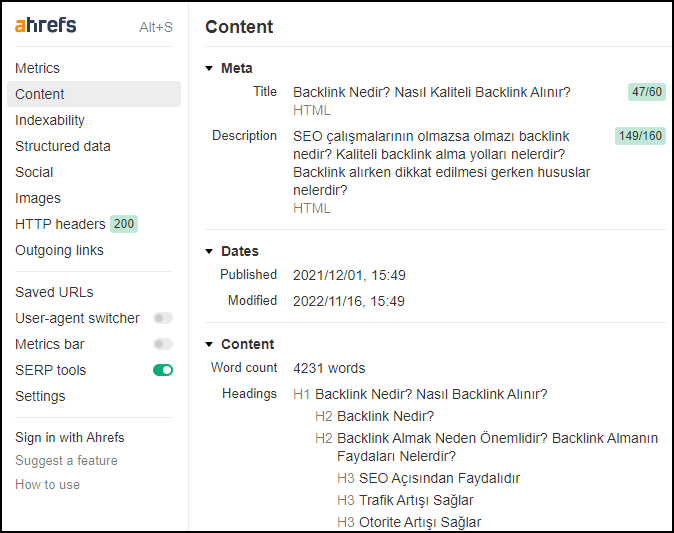
Task: Open Structured data in sidebar
Action: point(63,146)
